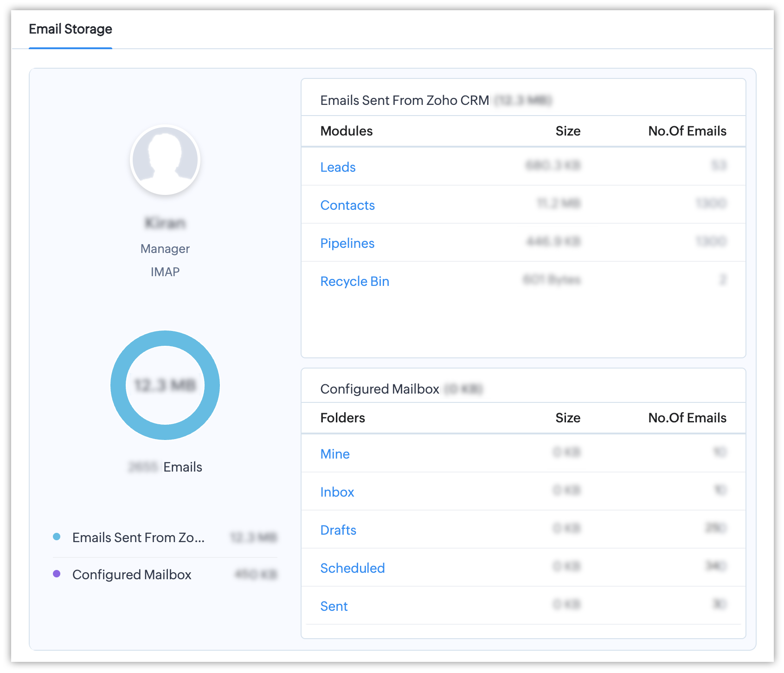784x673 pixels.
Task: Go to the Inbox folder
Action: 337,492
